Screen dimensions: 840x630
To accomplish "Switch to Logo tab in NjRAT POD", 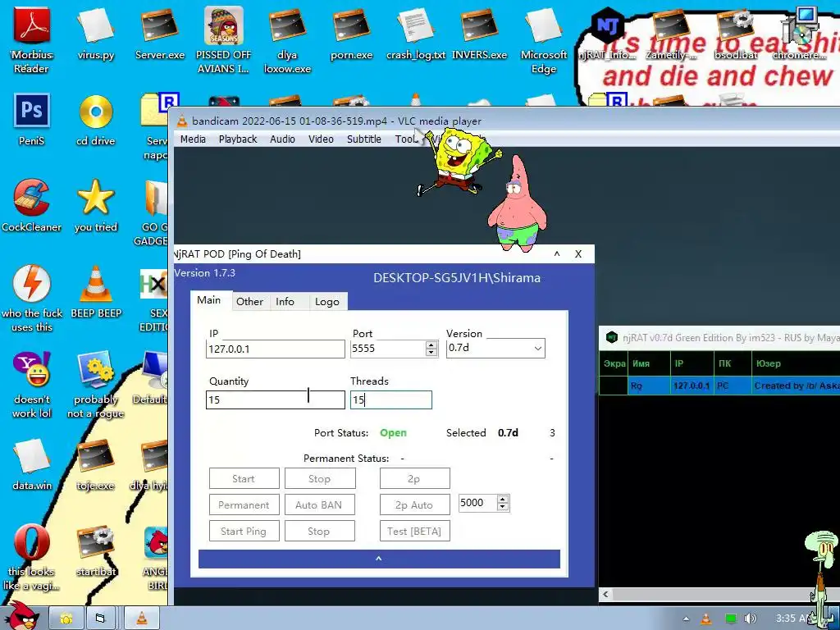I will pyautogui.click(x=328, y=302).
